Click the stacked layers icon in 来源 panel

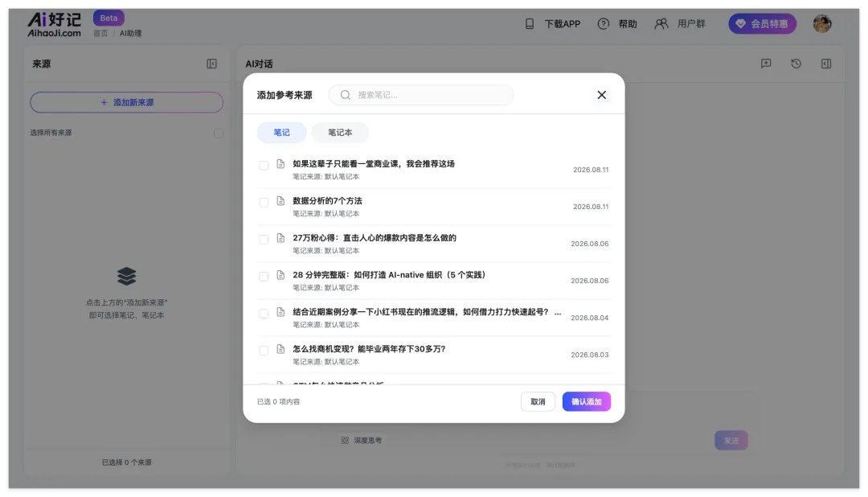(x=127, y=276)
